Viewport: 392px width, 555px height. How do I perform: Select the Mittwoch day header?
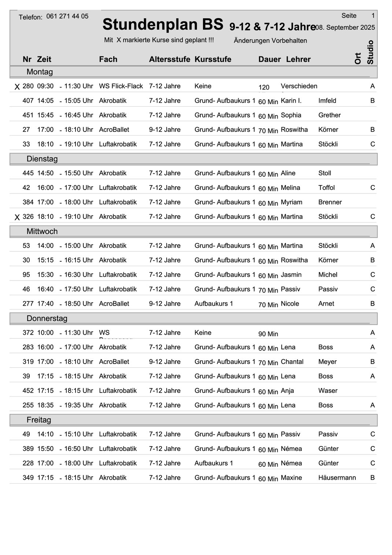[42, 231]
